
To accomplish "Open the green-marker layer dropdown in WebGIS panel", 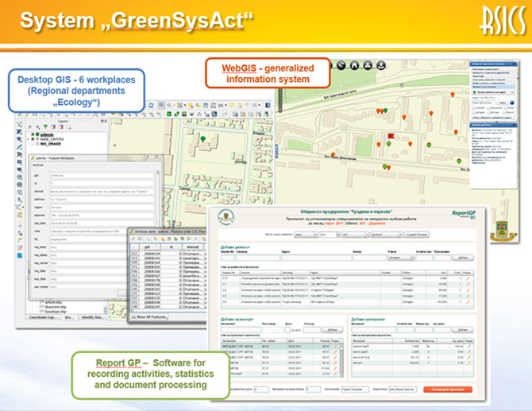I will pos(494,92).
